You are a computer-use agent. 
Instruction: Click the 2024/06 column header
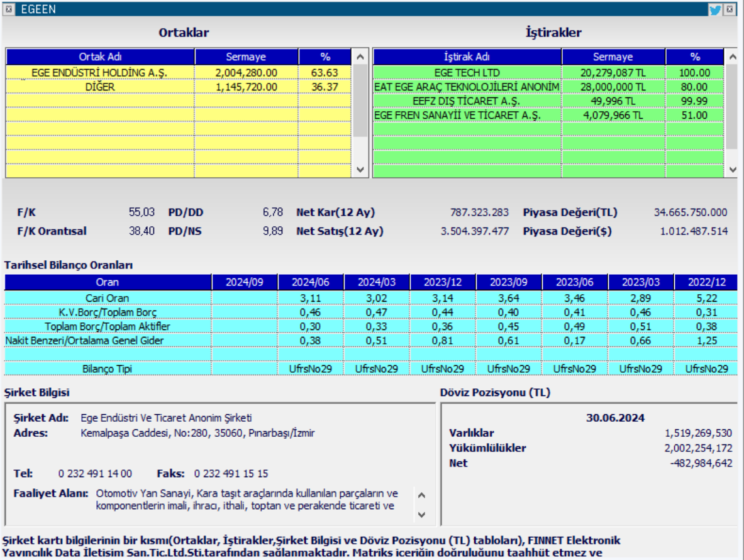pos(311,282)
